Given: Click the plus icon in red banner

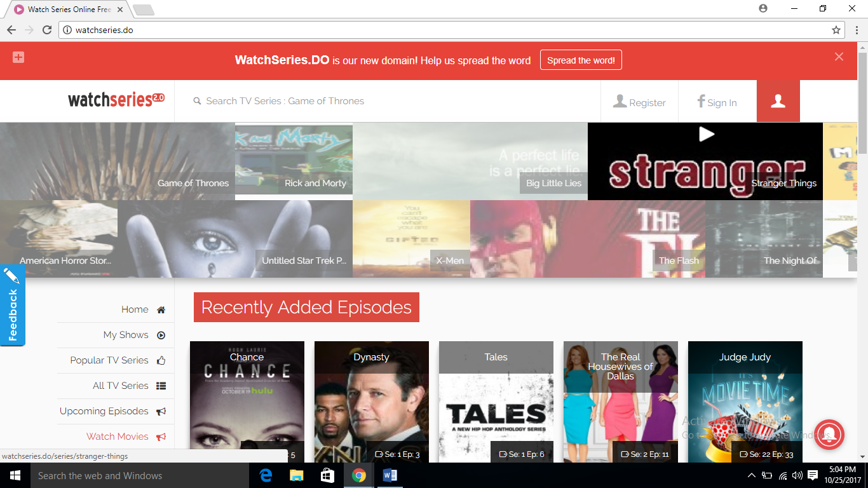Looking at the screenshot, I should (x=18, y=57).
